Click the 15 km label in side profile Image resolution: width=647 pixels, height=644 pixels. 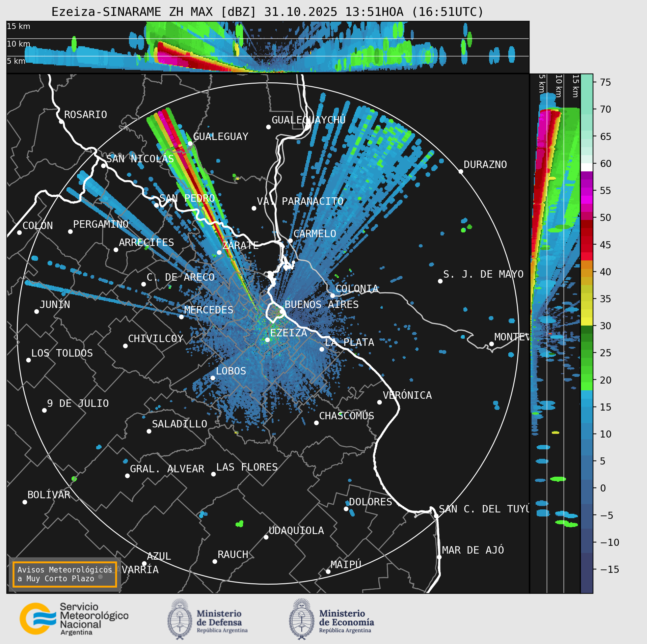[x=575, y=86]
